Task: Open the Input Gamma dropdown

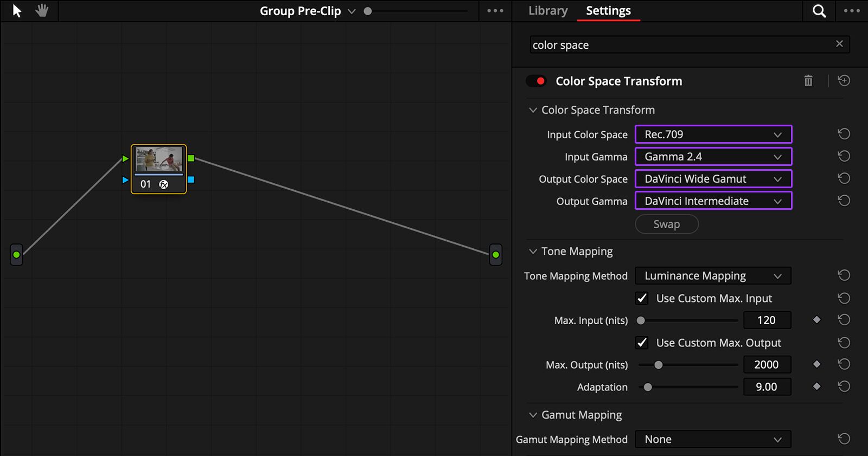Action: point(713,157)
